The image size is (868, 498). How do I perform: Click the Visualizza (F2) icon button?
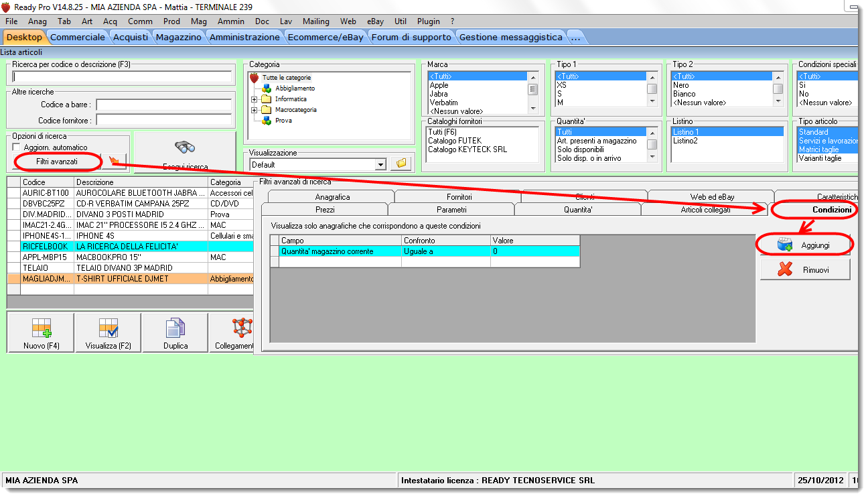[108, 332]
